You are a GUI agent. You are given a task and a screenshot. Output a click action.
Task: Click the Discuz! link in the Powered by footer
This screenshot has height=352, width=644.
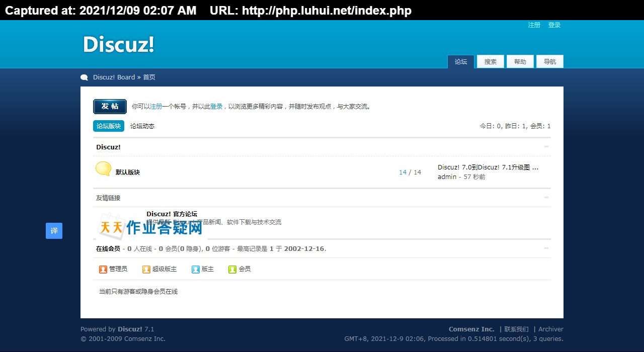130,329
